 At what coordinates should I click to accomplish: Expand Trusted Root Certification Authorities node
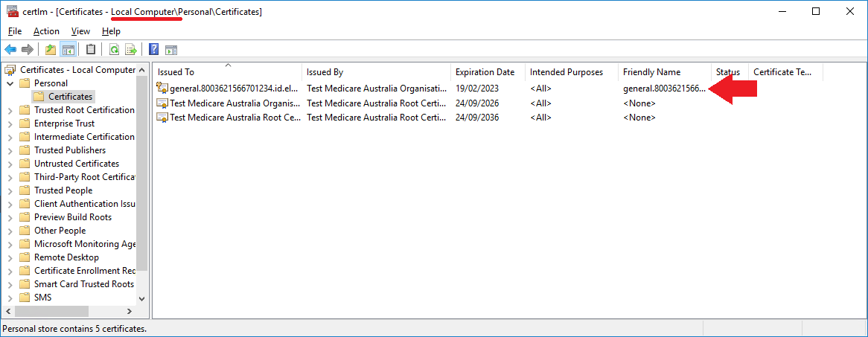10,110
